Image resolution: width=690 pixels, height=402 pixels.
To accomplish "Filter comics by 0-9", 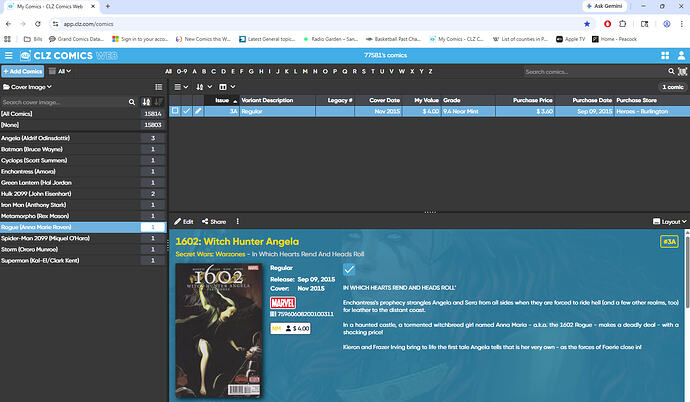I will point(182,71).
